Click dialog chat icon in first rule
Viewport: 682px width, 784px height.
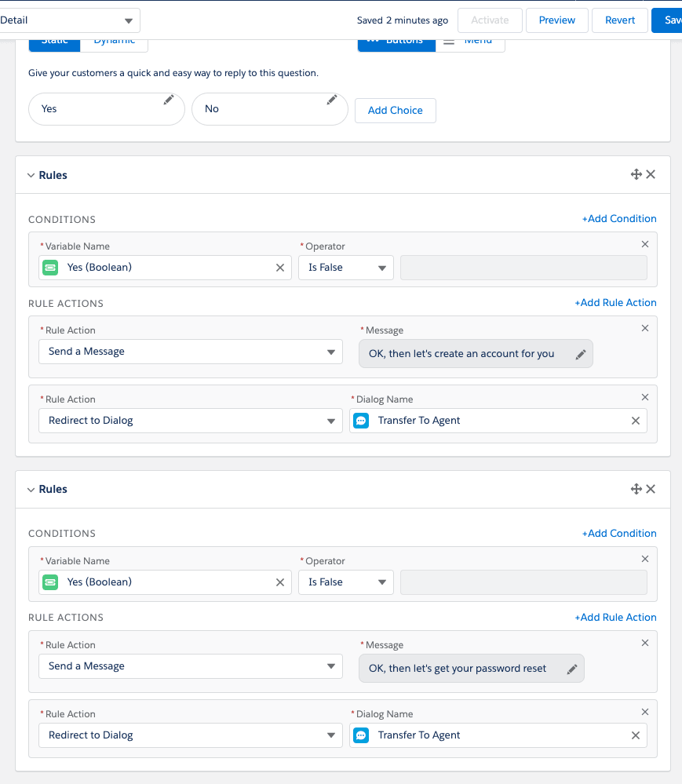pos(361,421)
